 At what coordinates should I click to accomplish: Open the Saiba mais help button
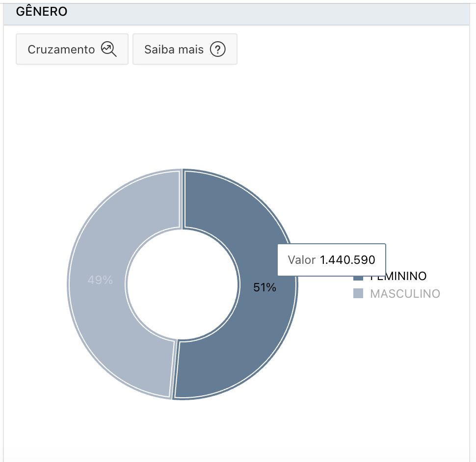coord(185,49)
